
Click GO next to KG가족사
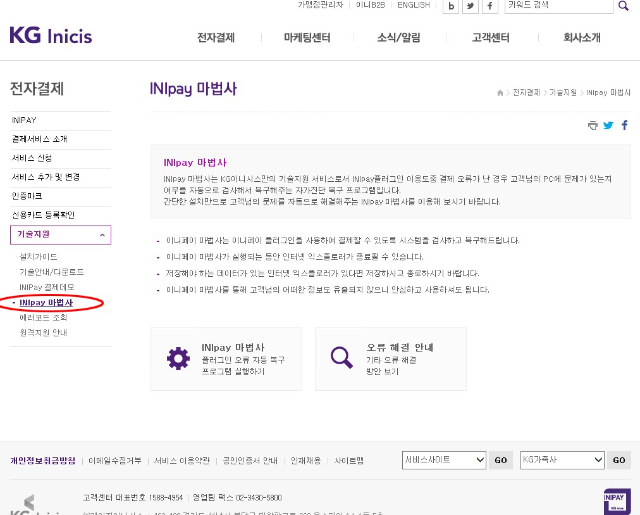coord(619,460)
